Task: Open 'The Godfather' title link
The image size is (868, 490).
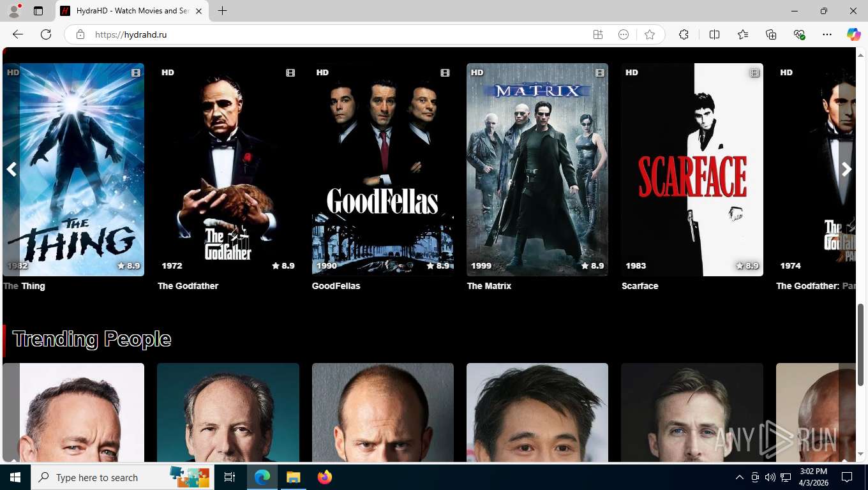Action: click(x=188, y=286)
